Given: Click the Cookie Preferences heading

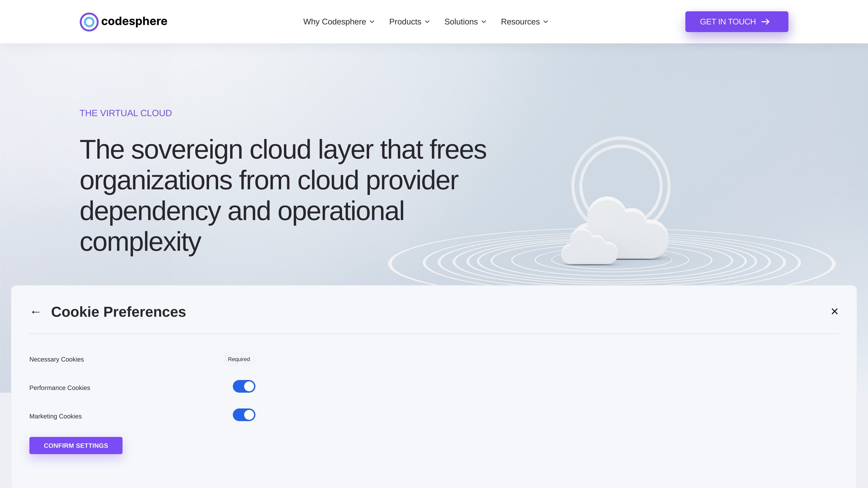Looking at the screenshot, I should 118,312.
